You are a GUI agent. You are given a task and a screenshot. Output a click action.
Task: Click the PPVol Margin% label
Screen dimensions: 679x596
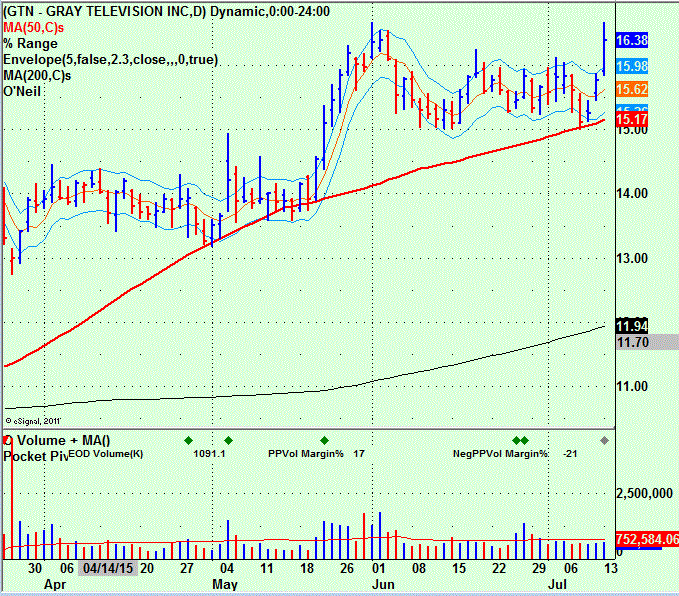click(x=306, y=453)
